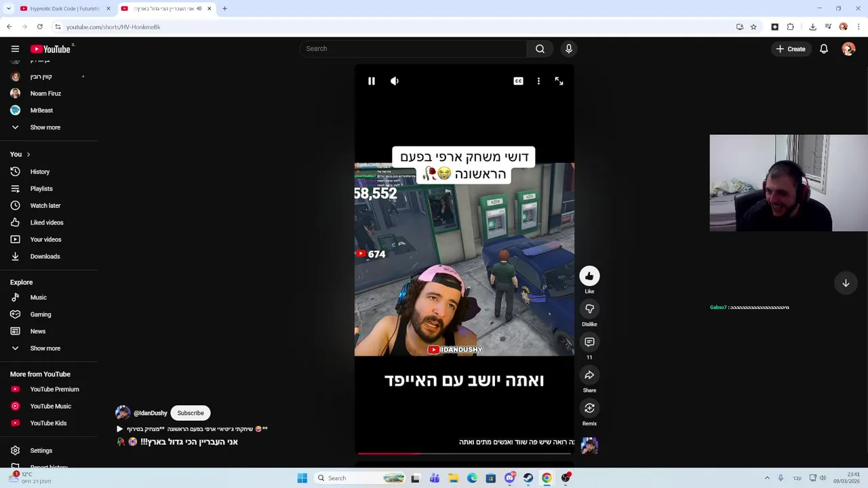The width and height of the screenshot is (868, 488).
Task: Open YouTube notifications bell
Action: click(824, 49)
